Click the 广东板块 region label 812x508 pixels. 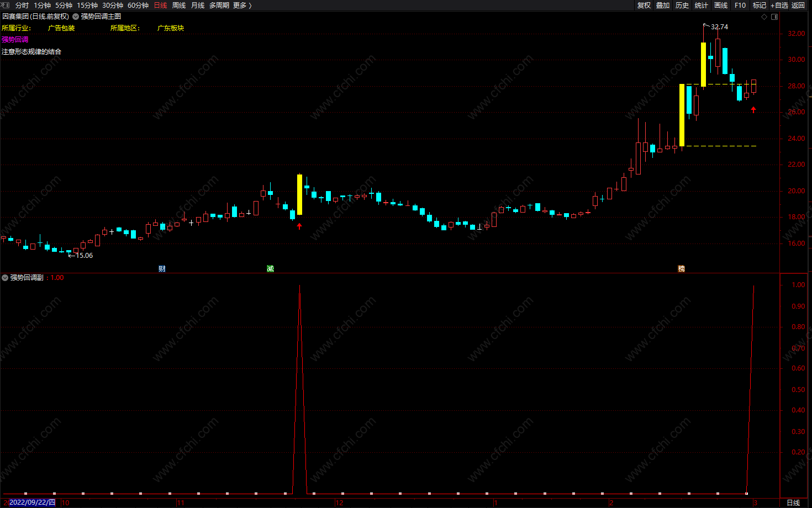pyautogui.click(x=171, y=28)
